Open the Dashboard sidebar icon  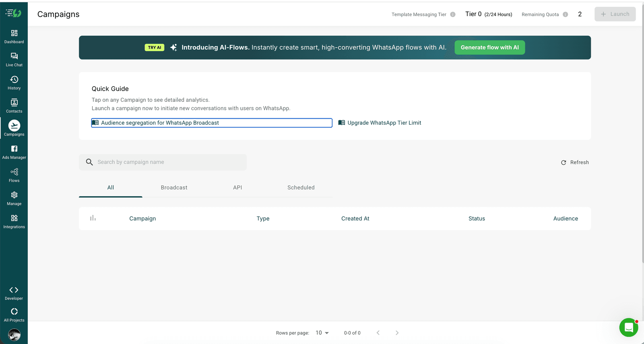pyautogui.click(x=14, y=33)
